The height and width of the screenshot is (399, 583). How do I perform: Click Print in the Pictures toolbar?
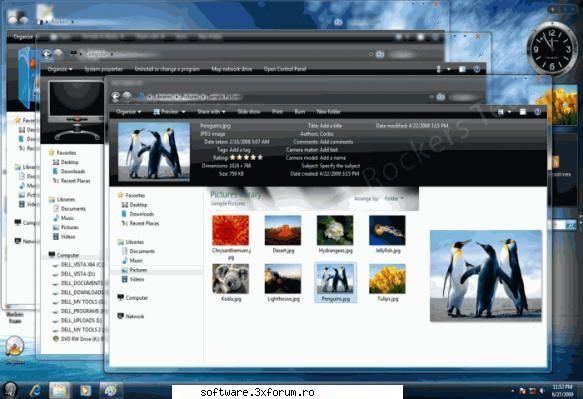(277, 112)
